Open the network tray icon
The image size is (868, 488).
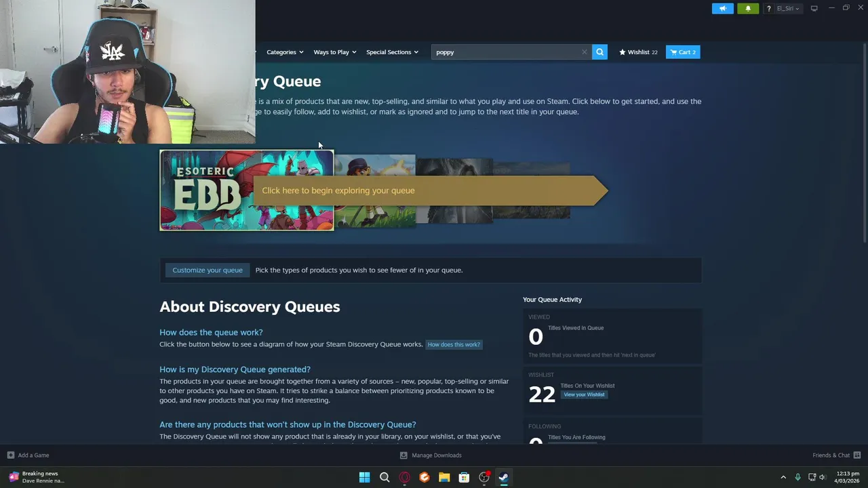click(x=812, y=477)
